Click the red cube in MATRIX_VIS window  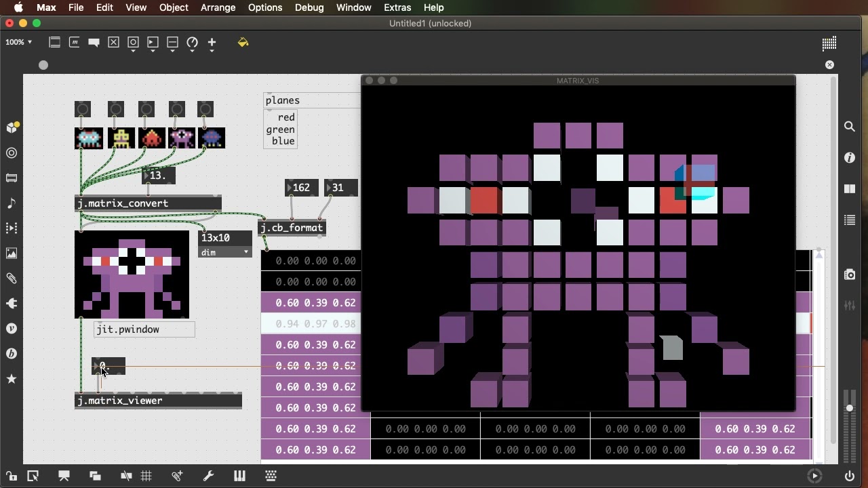[484, 201]
